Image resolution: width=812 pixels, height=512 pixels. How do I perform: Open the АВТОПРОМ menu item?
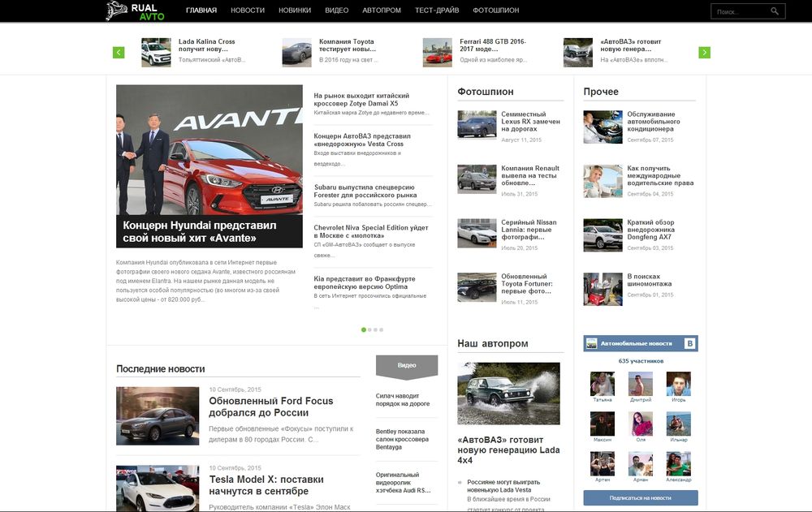(x=382, y=11)
